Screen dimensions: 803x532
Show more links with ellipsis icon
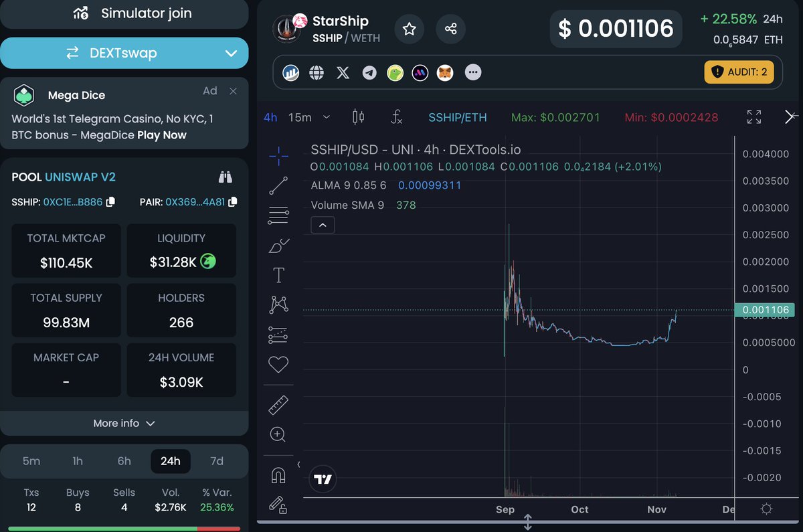click(473, 72)
